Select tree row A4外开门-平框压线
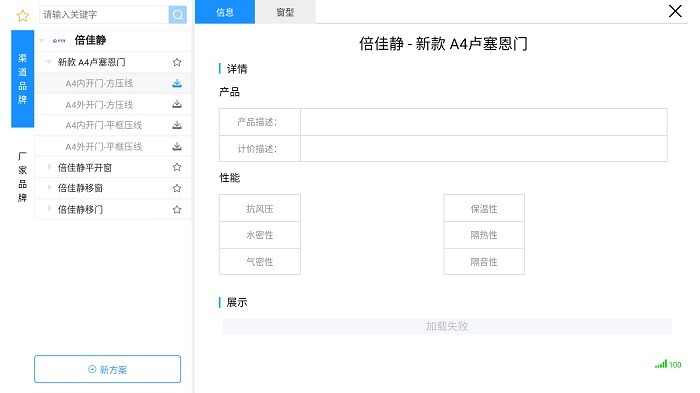Image resolution: width=700 pixels, height=393 pixels. [114, 146]
